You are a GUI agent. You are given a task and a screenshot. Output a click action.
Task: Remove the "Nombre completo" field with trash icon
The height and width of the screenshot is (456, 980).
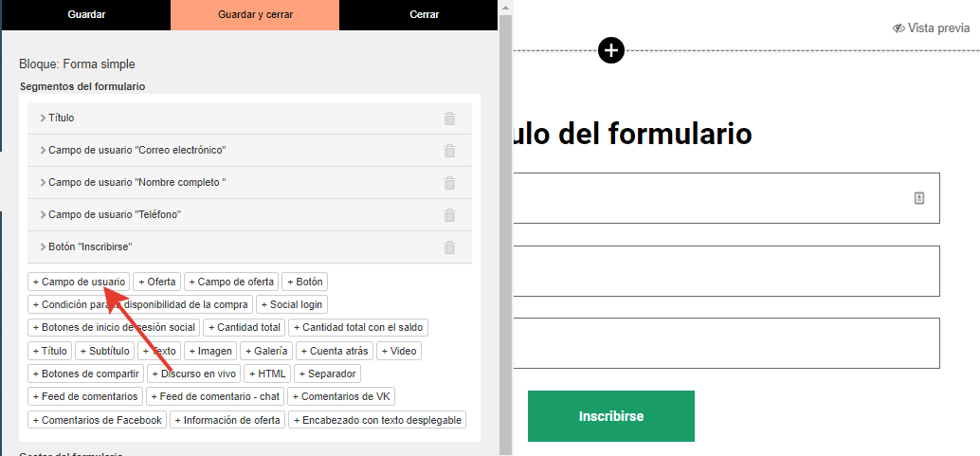tap(449, 183)
